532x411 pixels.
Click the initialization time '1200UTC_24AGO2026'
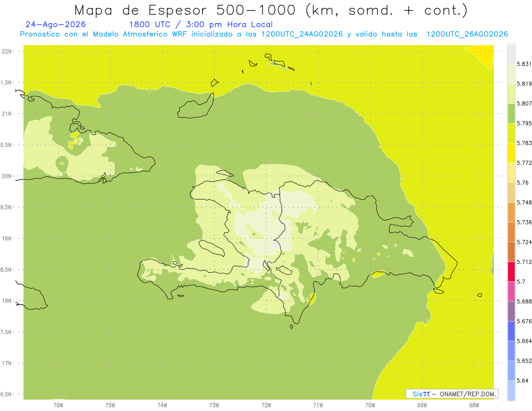pyautogui.click(x=302, y=34)
